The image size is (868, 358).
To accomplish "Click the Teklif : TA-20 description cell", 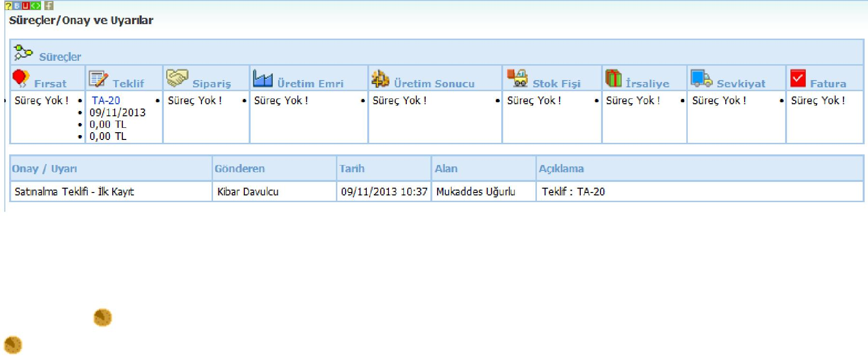I will 699,192.
